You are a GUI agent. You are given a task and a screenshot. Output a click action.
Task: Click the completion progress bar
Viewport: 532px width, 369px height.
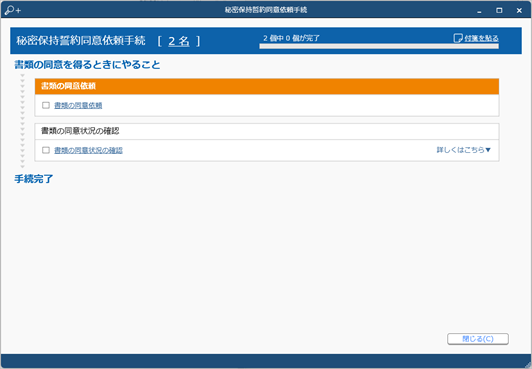point(379,46)
